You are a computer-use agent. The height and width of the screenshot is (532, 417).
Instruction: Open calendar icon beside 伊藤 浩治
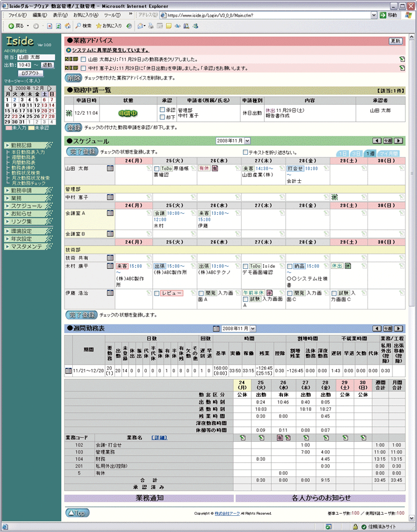click(x=110, y=293)
